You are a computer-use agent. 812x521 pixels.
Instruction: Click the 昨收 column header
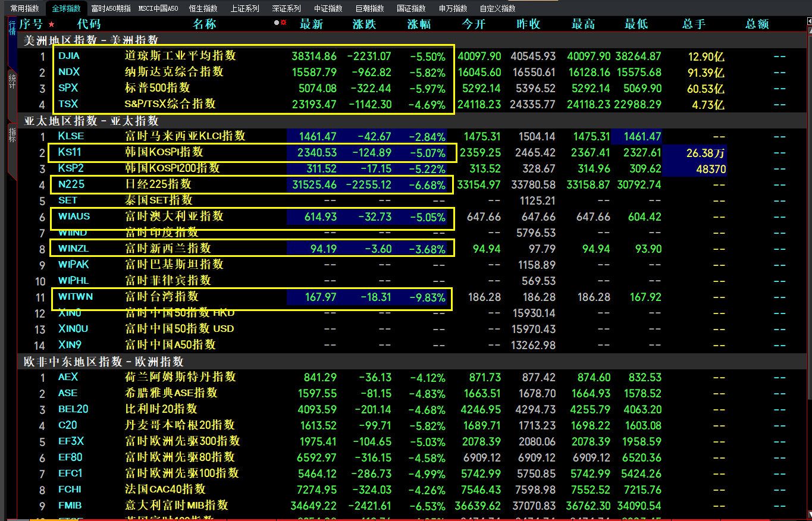(528, 24)
